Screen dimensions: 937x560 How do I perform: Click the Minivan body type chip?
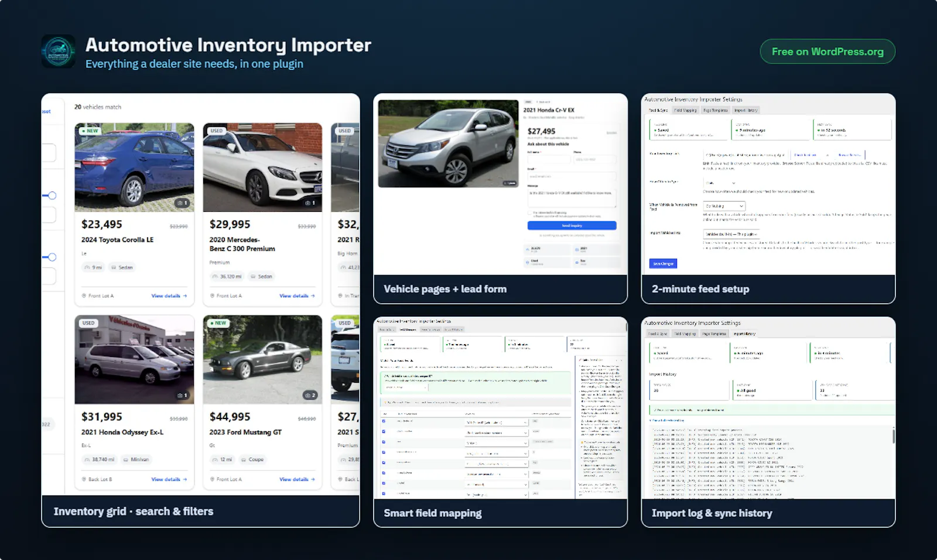coord(136,459)
